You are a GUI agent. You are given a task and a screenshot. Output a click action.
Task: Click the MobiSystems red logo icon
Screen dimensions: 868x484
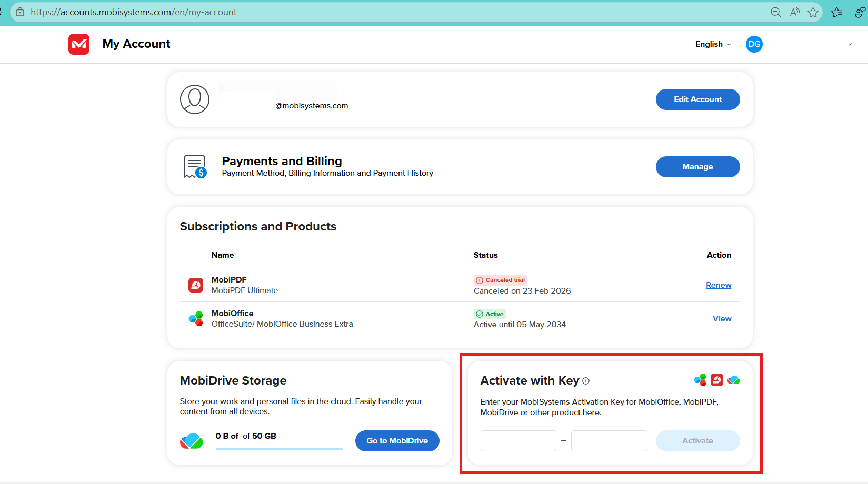(x=79, y=44)
